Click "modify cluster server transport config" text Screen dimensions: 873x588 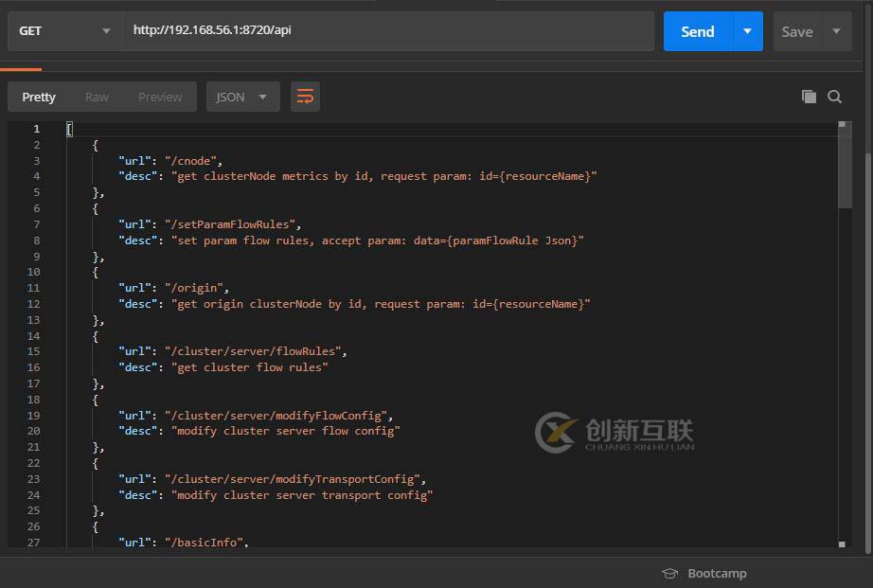(x=302, y=495)
